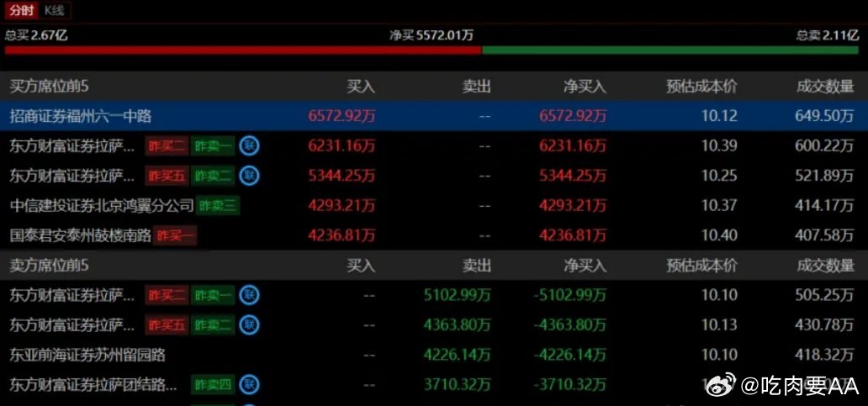The image size is (868, 406).
Task: Sort by 净买入 in the buyer seats header
Action: 585,87
